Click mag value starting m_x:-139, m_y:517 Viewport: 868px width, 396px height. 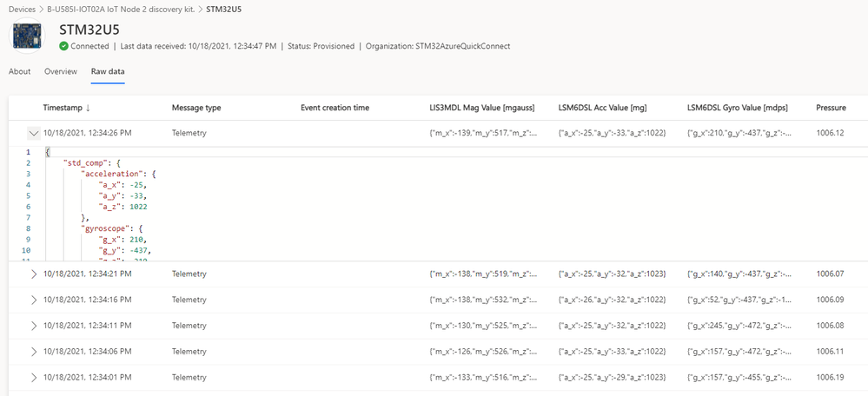click(483, 133)
